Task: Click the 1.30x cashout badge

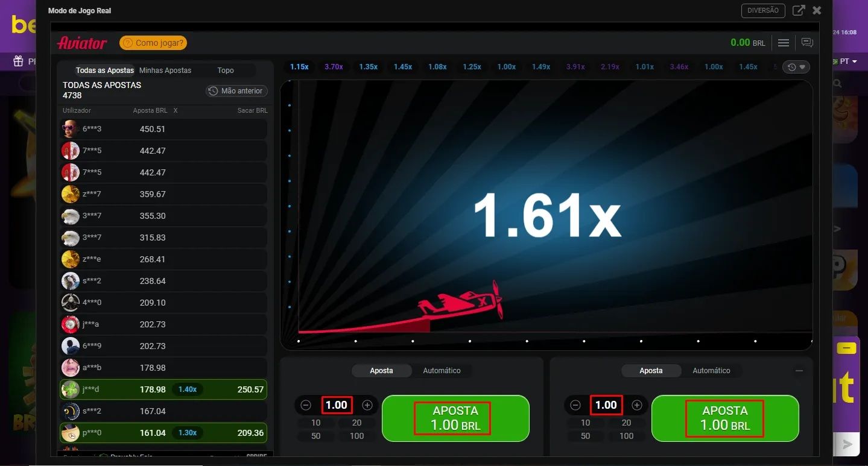Action: point(188,433)
